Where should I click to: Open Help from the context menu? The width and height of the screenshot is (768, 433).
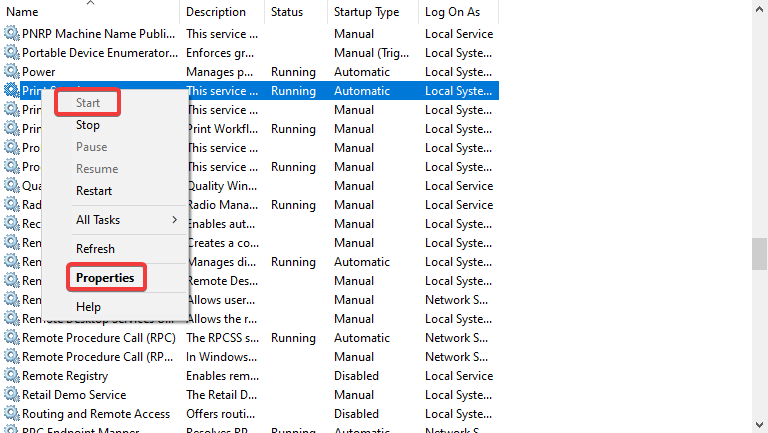click(x=88, y=307)
